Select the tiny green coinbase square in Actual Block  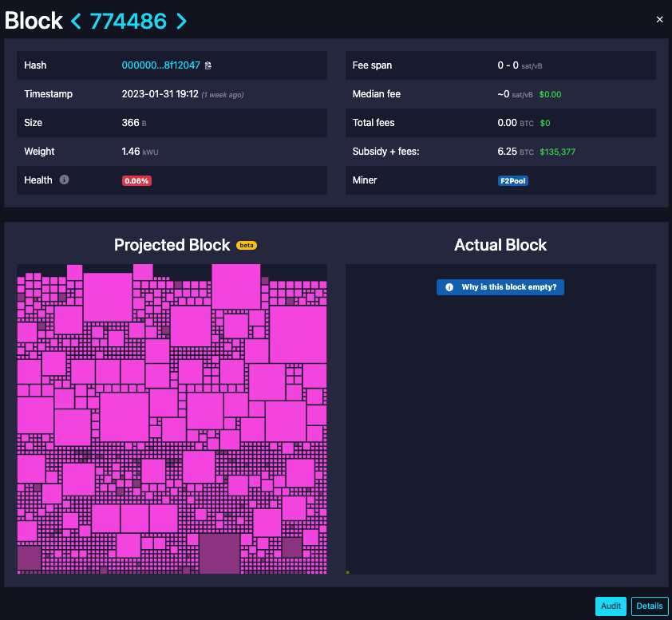click(x=347, y=572)
